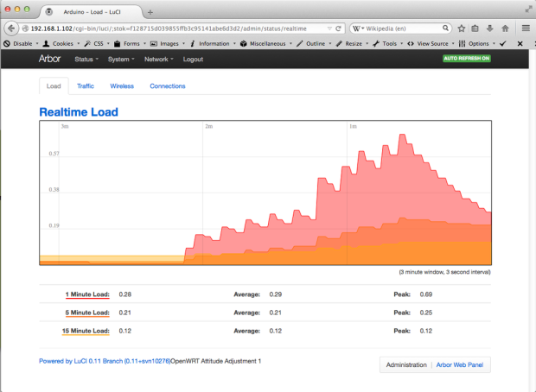
Task: Click the site identity globe icon
Action: click(x=25, y=28)
